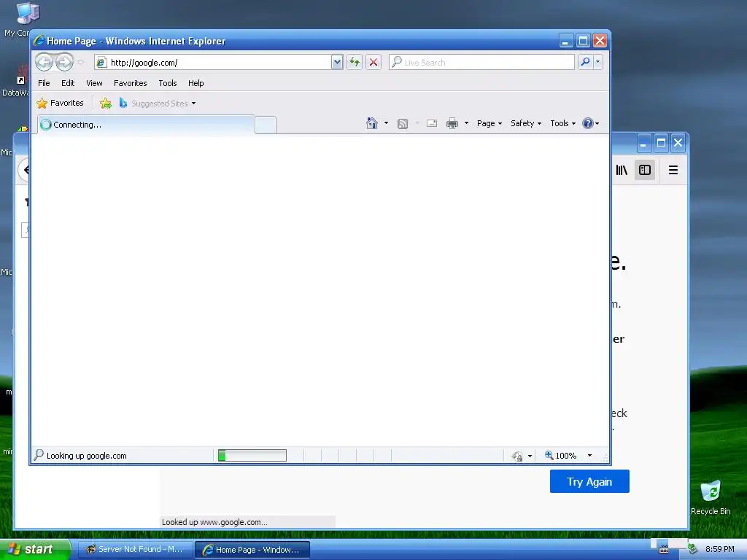This screenshot has height=560, width=747.
Task: Click the 8:59 PM system clock
Action: click(719, 549)
